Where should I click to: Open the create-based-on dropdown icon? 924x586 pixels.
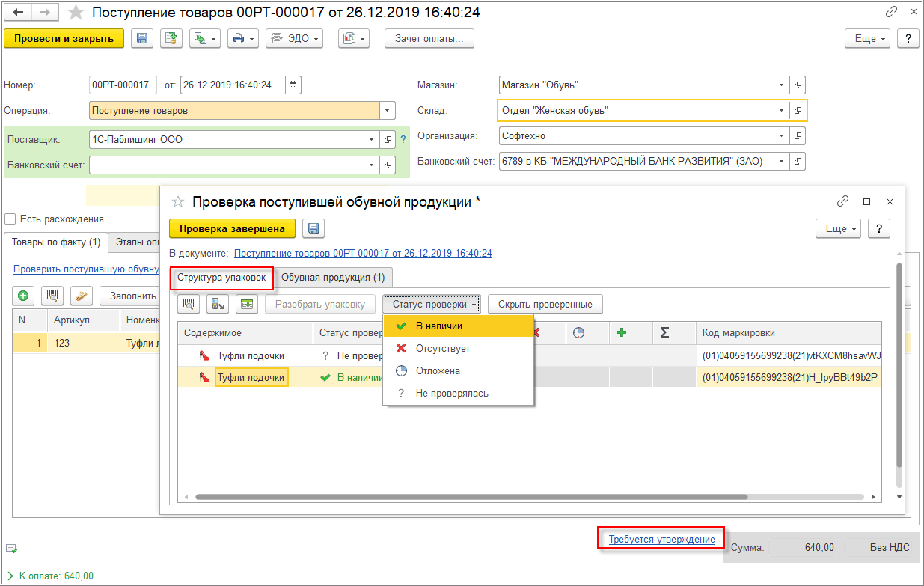(x=204, y=38)
